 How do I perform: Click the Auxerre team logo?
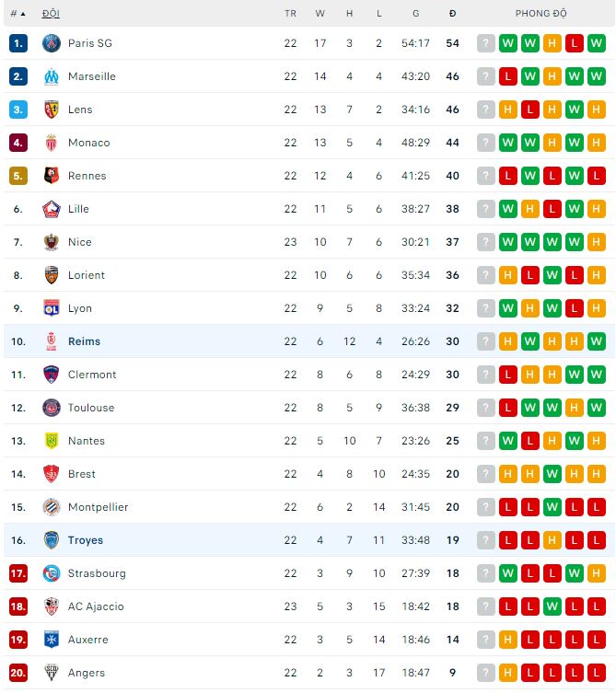[52, 640]
